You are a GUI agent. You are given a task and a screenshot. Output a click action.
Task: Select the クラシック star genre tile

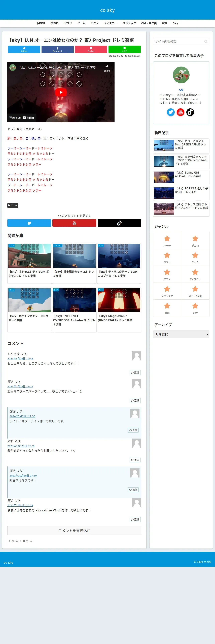tap(167, 291)
